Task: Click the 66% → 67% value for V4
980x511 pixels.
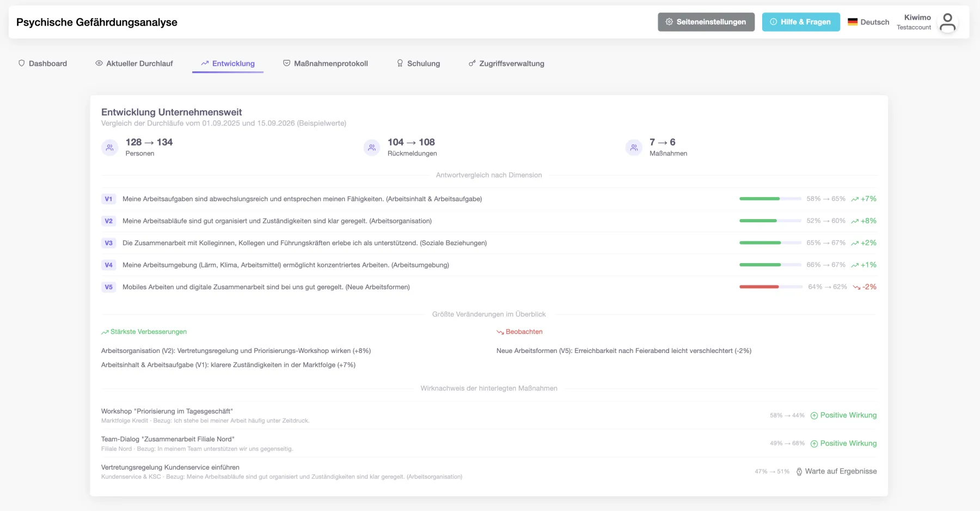Action: pos(826,265)
